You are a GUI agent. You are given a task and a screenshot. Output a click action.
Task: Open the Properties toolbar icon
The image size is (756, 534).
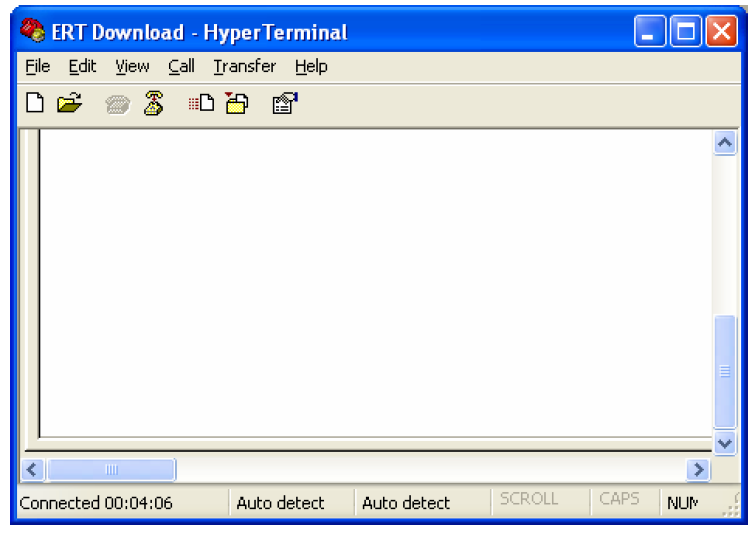click(285, 103)
